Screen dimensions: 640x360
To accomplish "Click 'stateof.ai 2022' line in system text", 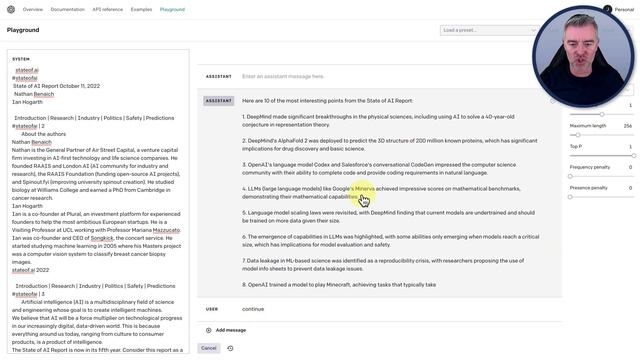I will (31, 270).
